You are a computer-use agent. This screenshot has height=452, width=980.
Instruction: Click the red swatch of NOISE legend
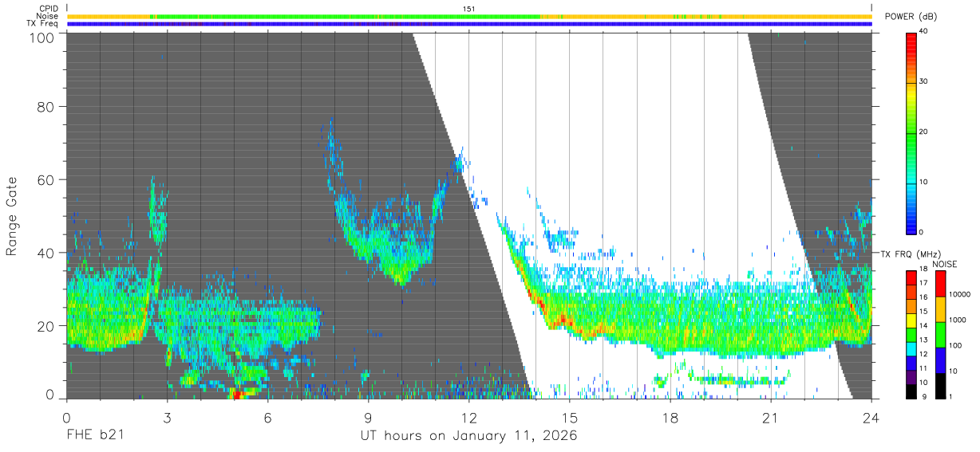tap(940, 284)
